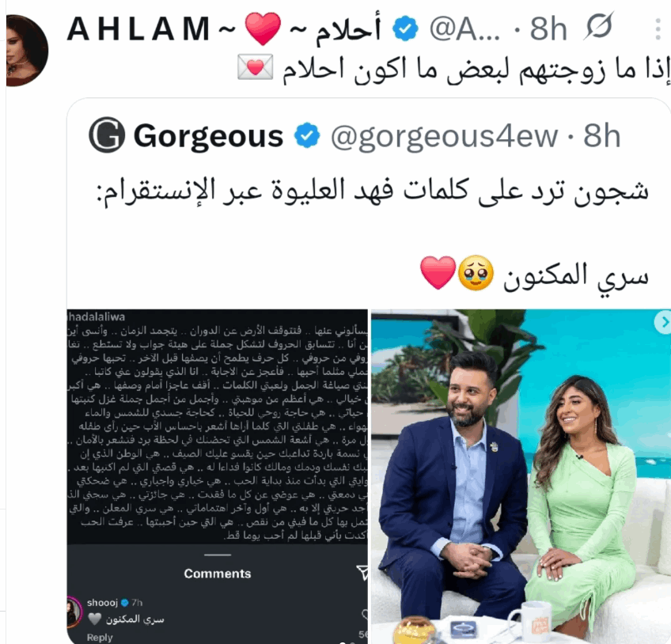Click Ahlam's blue verified badge
The width and height of the screenshot is (671, 644).
tap(405, 28)
